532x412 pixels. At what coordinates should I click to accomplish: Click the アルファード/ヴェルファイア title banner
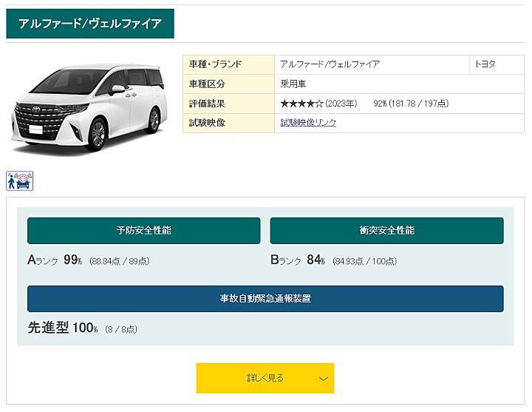coord(90,24)
